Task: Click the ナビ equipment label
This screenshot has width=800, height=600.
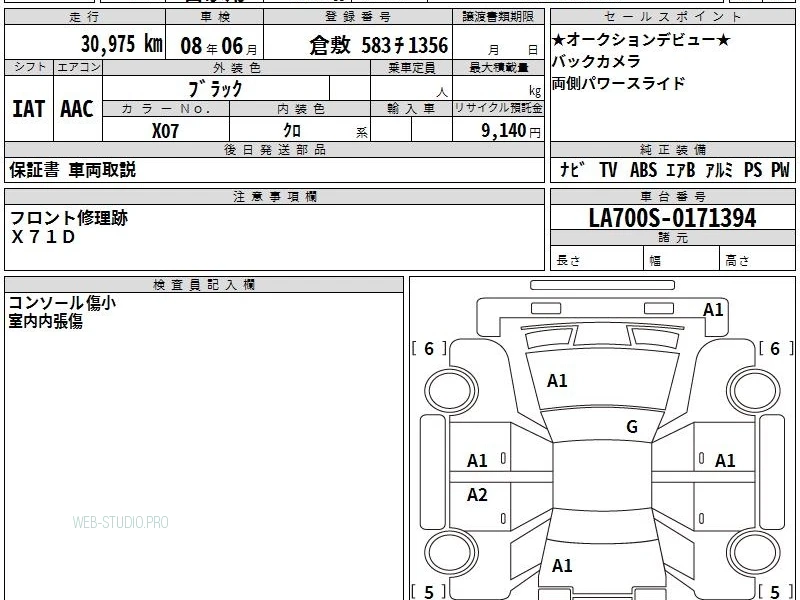Action: pyautogui.click(x=572, y=169)
